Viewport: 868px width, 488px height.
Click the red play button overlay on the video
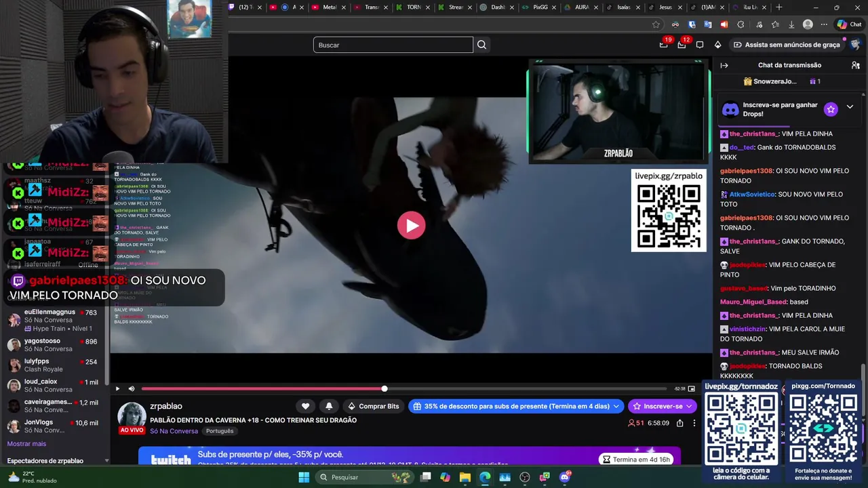pyautogui.click(x=411, y=225)
